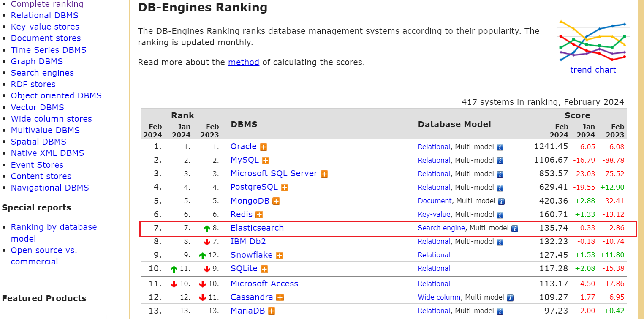Open Vector DBMS ranking in sidebar
The image size is (644, 319).
click(x=38, y=107)
